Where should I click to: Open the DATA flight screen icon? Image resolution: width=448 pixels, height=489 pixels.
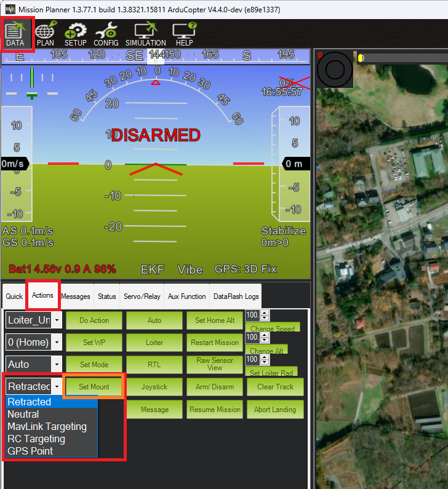click(x=15, y=33)
